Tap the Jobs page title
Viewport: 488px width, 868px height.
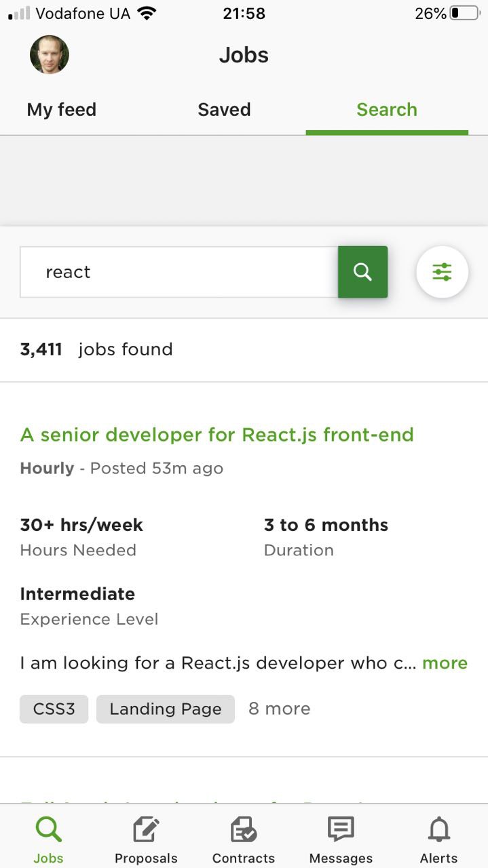point(244,55)
